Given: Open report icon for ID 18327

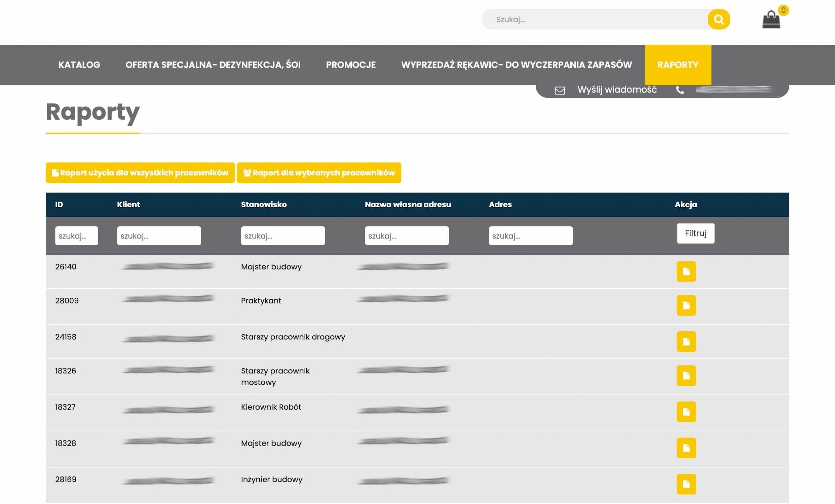Looking at the screenshot, I should [686, 411].
